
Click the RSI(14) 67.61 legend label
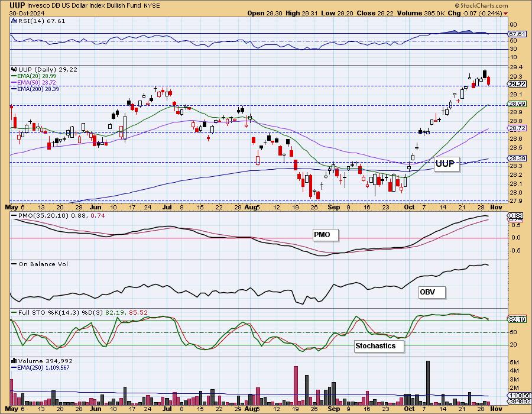pyautogui.click(x=41, y=21)
